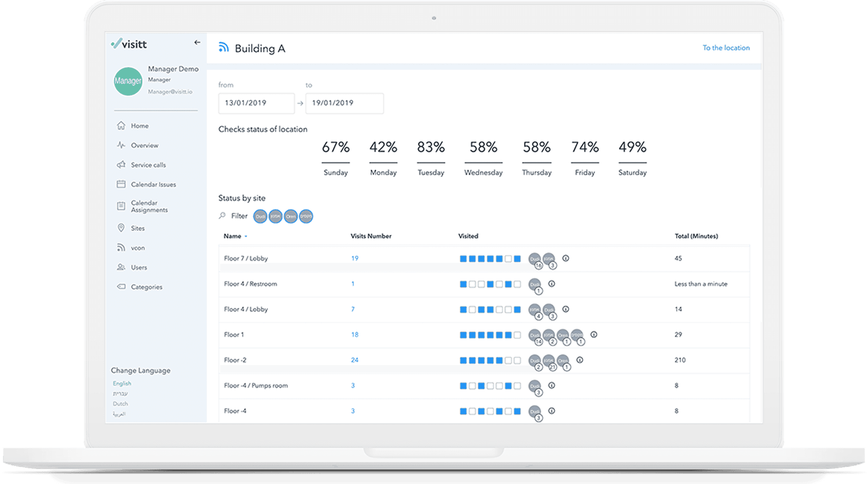Image resolution: width=868 pixels, height=484 pixels.
Task: Toggle the Oren user filter avatar
Action: (x=291, y=216)
